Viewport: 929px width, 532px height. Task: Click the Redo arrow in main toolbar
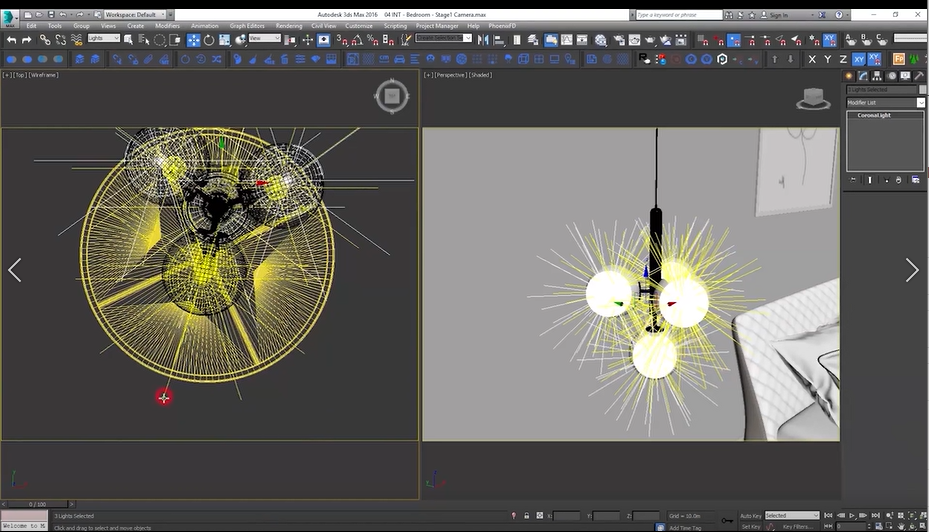[x=27, y=40]
